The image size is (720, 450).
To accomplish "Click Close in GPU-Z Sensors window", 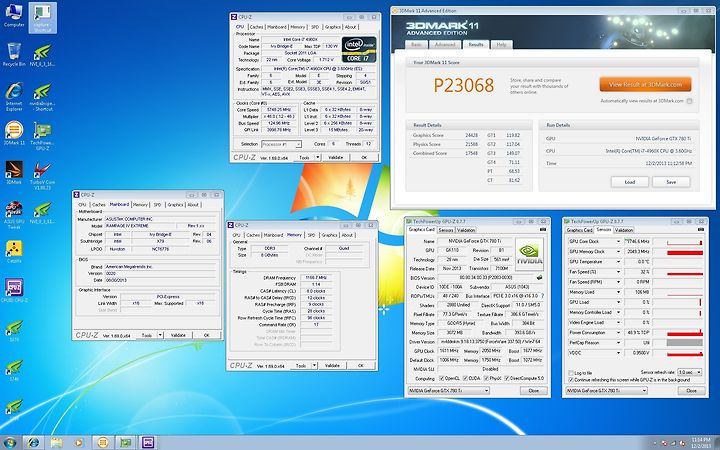I will pyautogui.click(x=691, y=391).
